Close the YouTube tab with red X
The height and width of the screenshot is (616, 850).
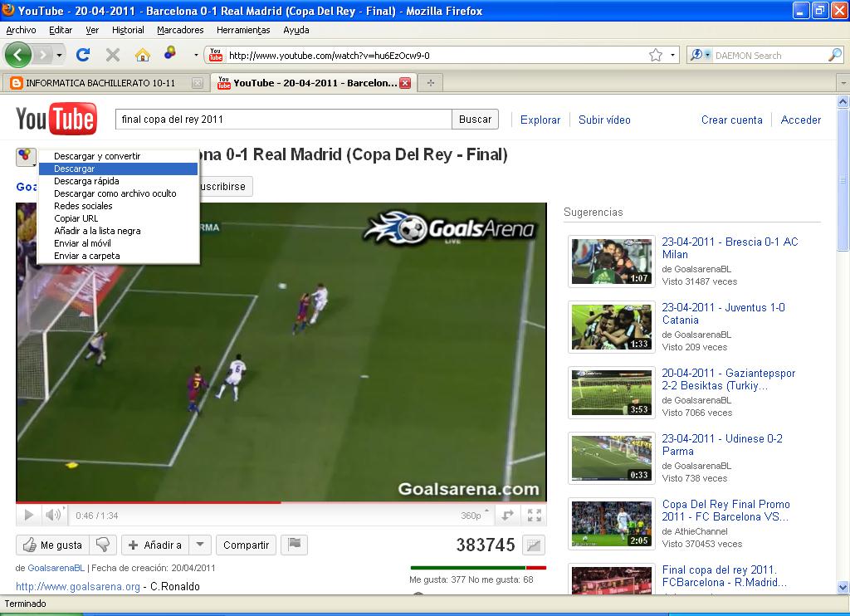[405, 83]
